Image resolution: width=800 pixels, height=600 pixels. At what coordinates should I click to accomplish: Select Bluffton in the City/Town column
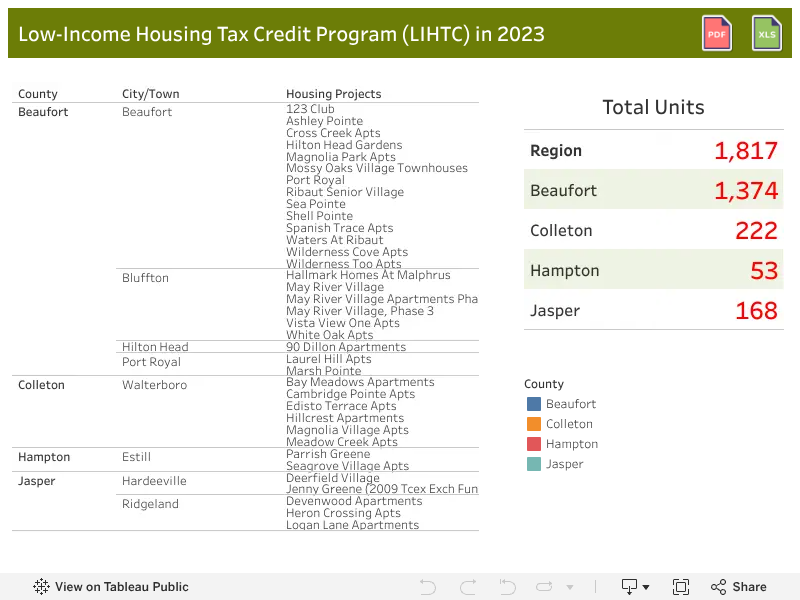click(x=145, y=278)
